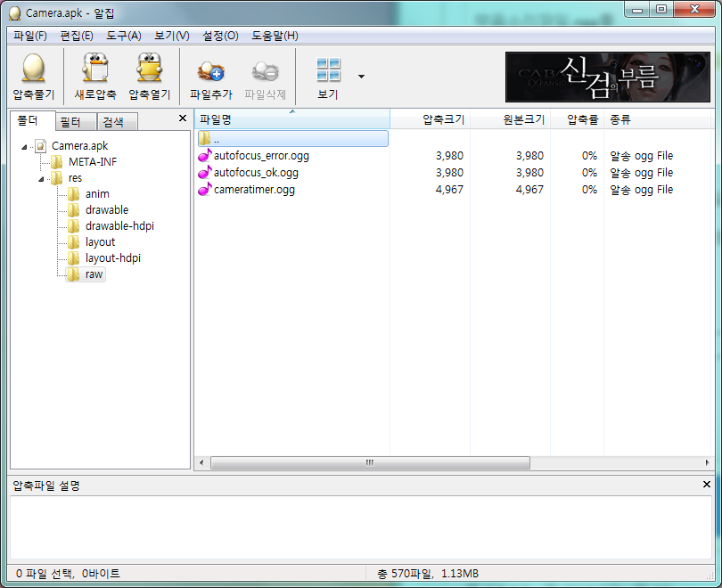The height and width of the screenshot is (588, 722).
Task: Click the 압축풀기 (extract) egg icon
Action: 33,69
